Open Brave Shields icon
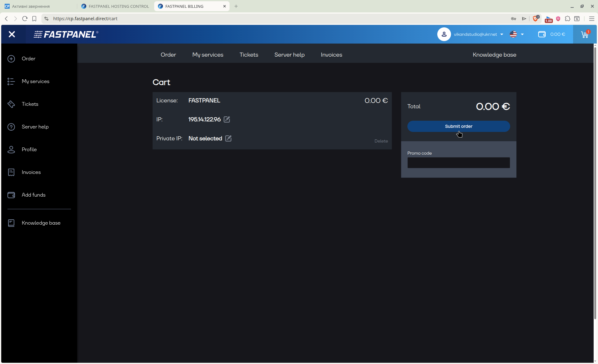598x364 pixels. coord(536,19)
